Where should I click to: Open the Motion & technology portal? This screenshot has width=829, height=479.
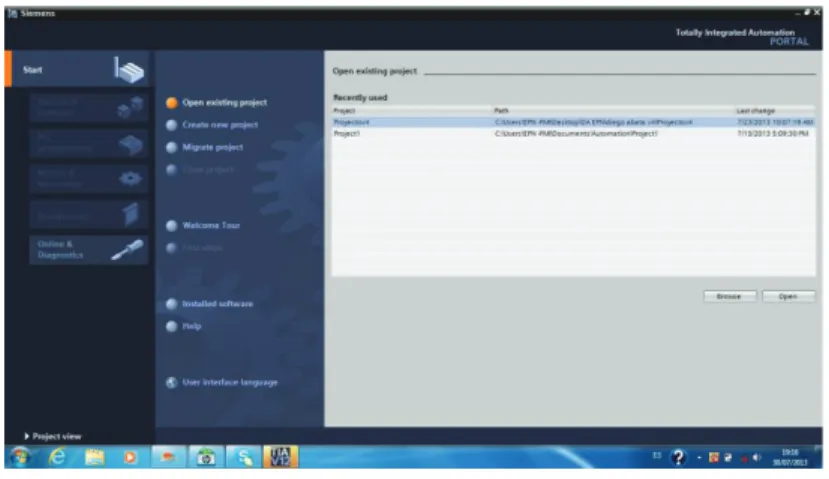click(x=89, y=179)
